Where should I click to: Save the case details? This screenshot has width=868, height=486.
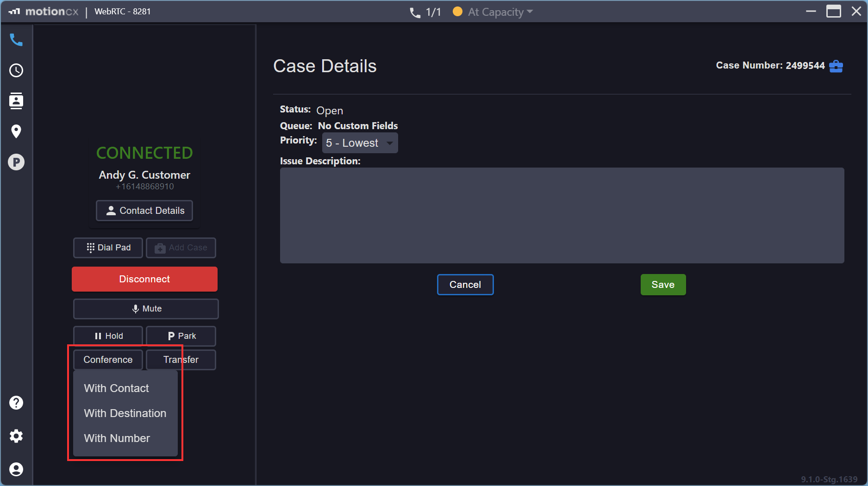pos(663,285)
